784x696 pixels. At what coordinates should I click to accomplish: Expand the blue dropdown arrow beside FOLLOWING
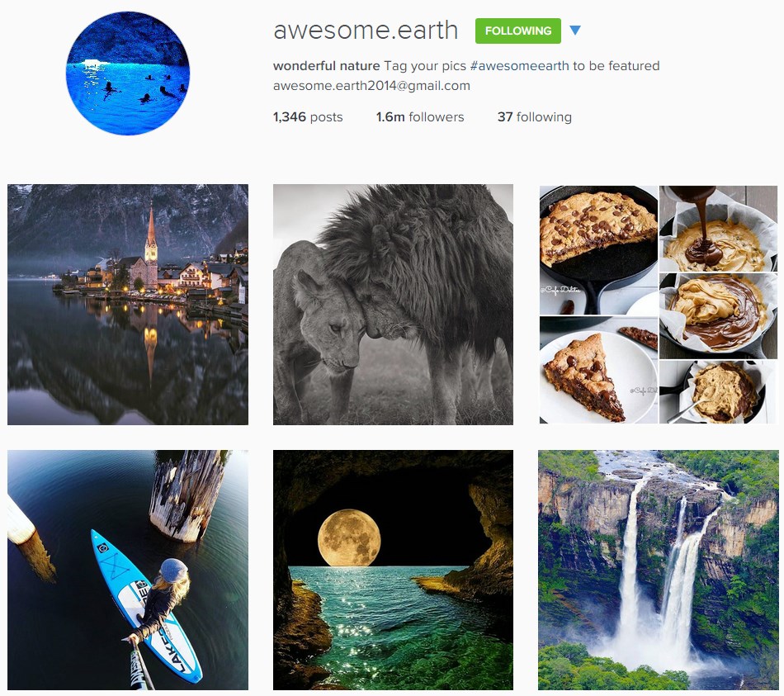(x=575, y=31)
